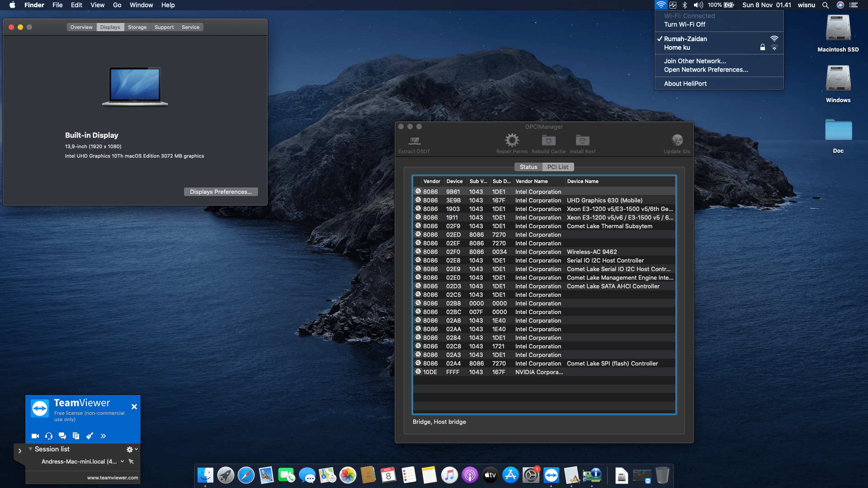Open the Go menu in the menu bar
The height and width of the screenshot is (488, 868).
pyautogui.click(x=117, y=5)
